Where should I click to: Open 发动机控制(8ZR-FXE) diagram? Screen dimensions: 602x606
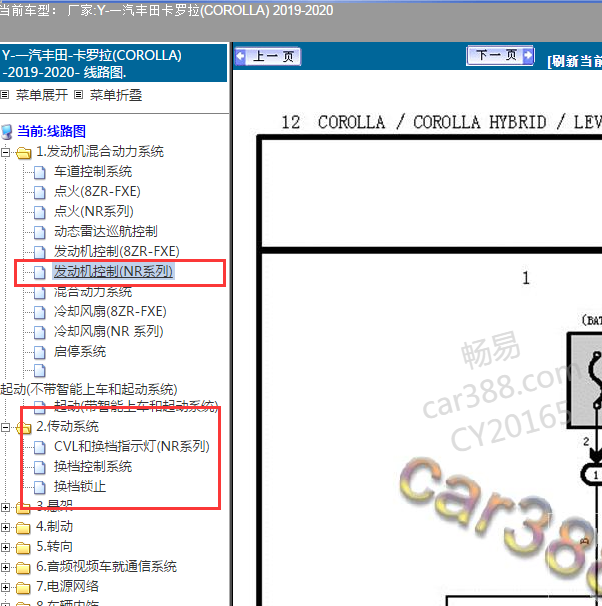(x=117, y=252)
